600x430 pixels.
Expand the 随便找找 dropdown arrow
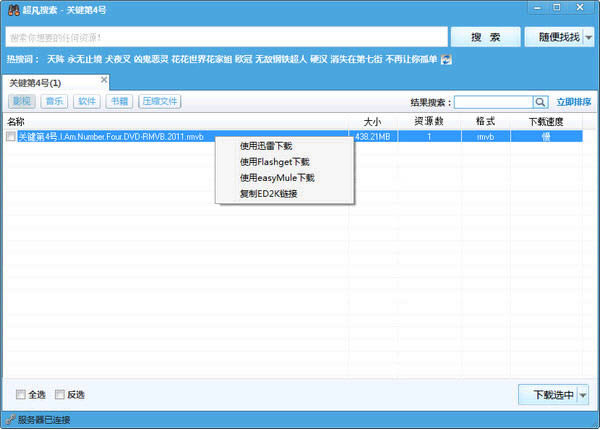pyautogui.click(x=588, y=37)
